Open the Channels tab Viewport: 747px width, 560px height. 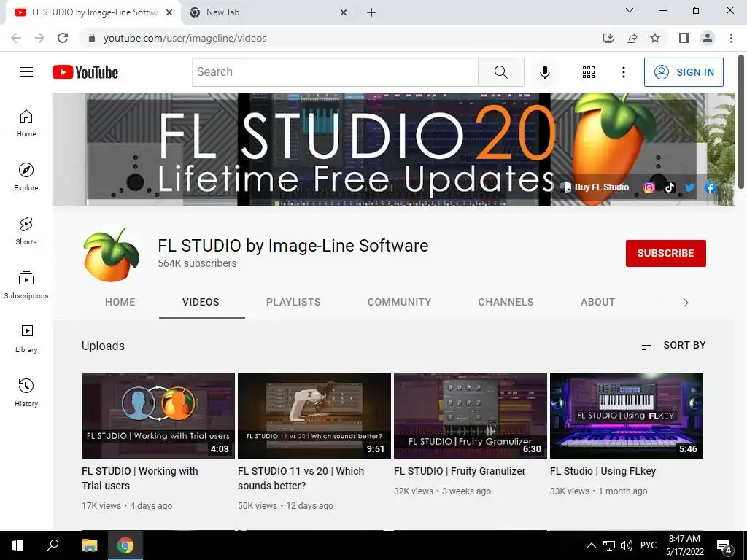pyautogui.click(x=506, y=302)
